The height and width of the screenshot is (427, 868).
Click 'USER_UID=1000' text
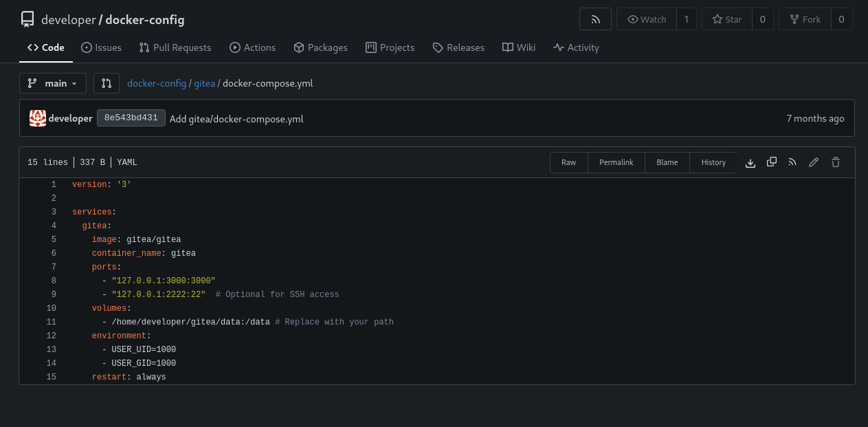pos(144,349)
